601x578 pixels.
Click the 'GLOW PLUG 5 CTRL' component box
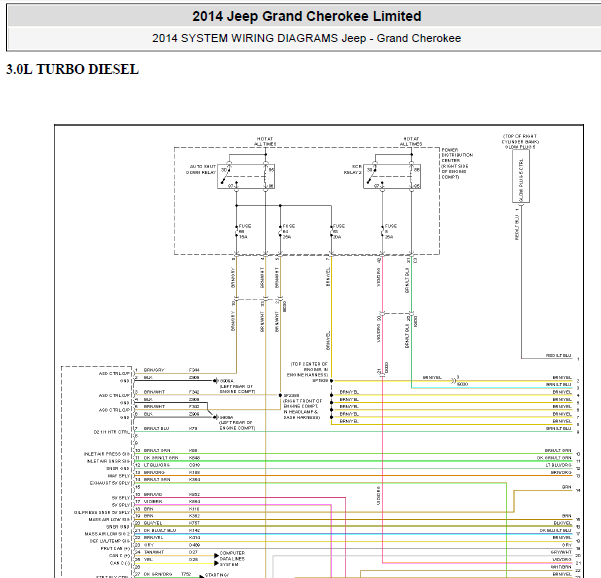click(521, 176)
